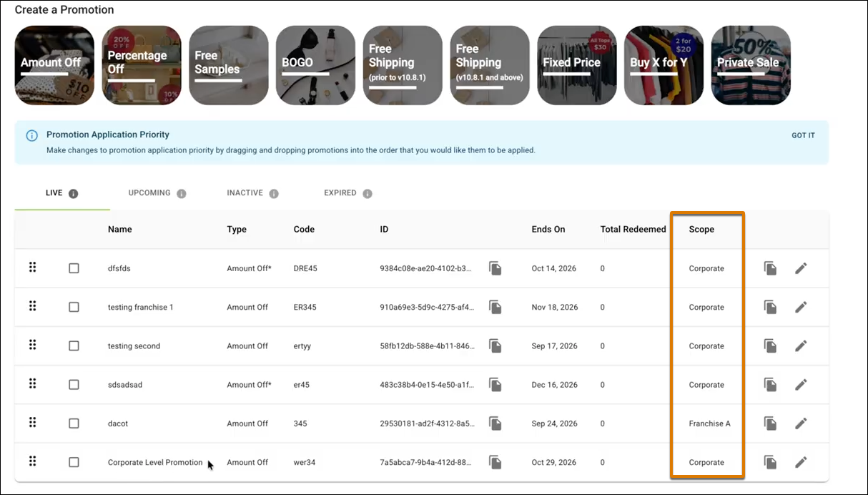Check the dfsfds promotion checkbox
This screenshot has height=495, width=868.
tap(74, 268)
